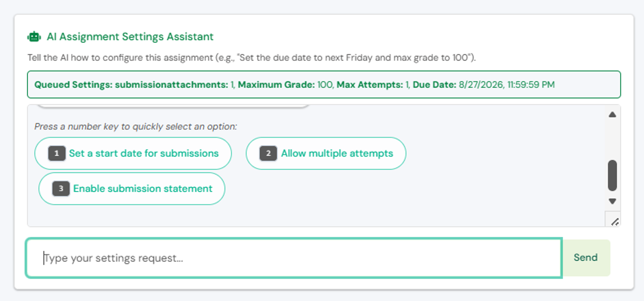Choose the Allow multiple attempts option
This screenshot has width=644, height=301.
coord(326,154)
